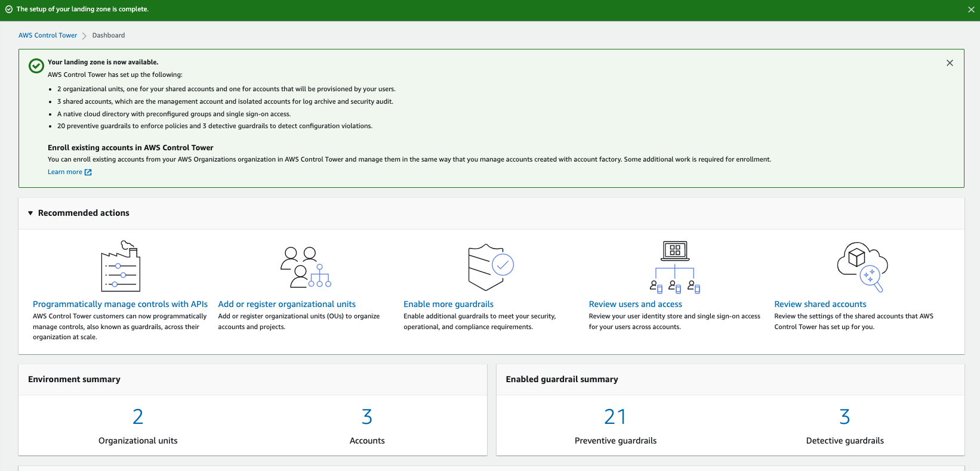The image size is (980, 471).
Task: Click the 'Your landing zone is now available.' text
Action: coord(103,62)
